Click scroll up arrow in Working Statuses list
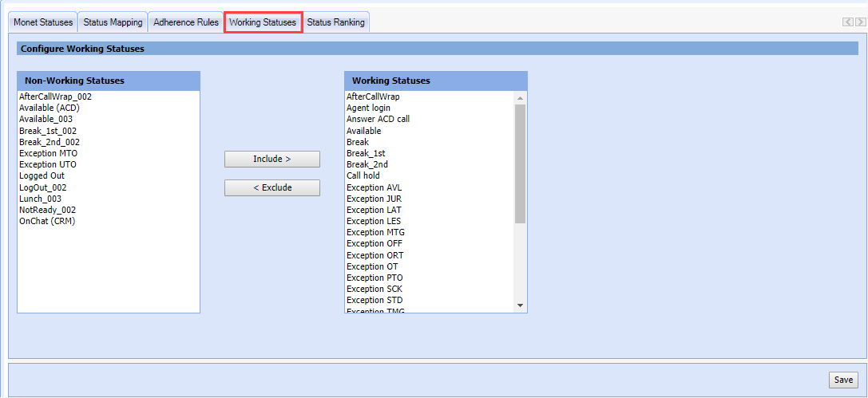 521,98
